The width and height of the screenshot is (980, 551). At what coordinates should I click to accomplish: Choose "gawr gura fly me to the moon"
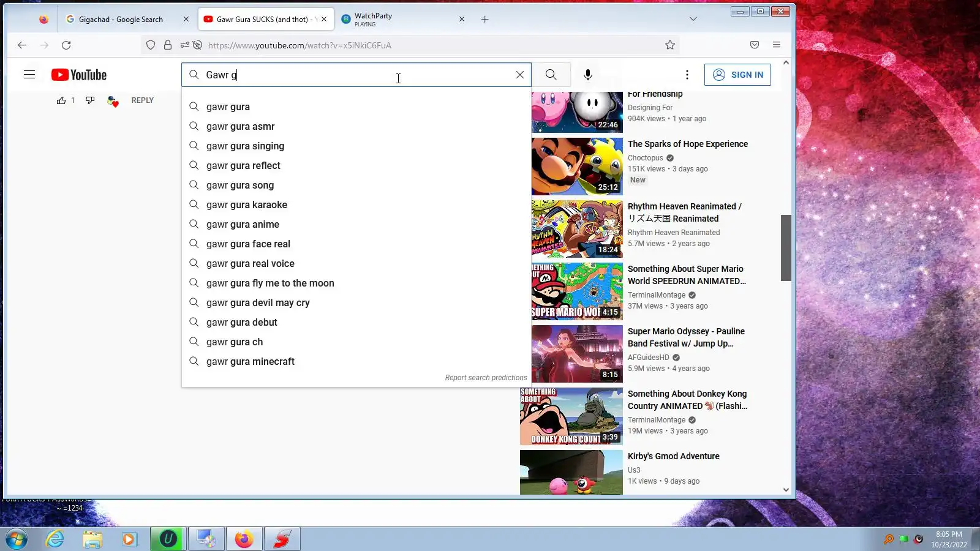(x=356, y=283)
